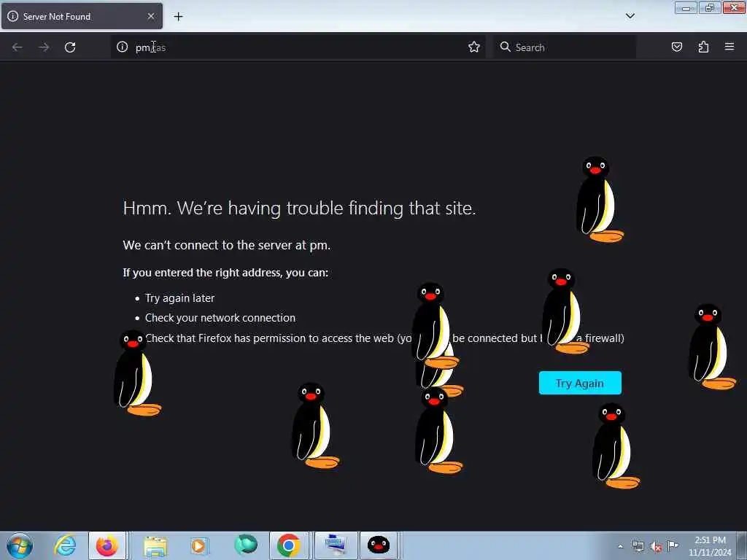Viewport: 747px width, 560px height.
Task: Open the Firefox application menu
Action: tap(729, 47)
